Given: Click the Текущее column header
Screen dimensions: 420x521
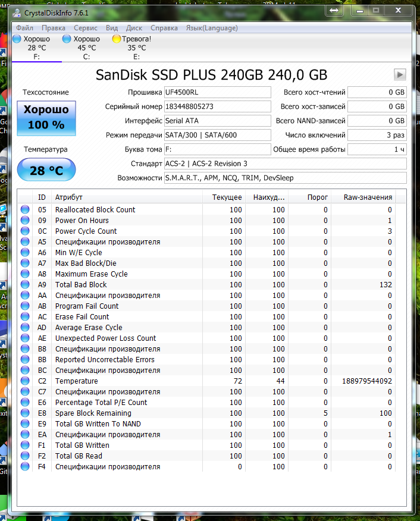Looking at the screenshot, I should [224, 197].
